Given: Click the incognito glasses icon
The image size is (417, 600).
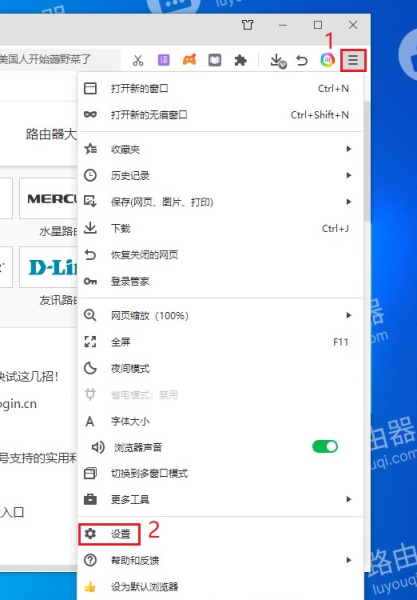Looking at the screenshot, I should (x=90, y=114).
